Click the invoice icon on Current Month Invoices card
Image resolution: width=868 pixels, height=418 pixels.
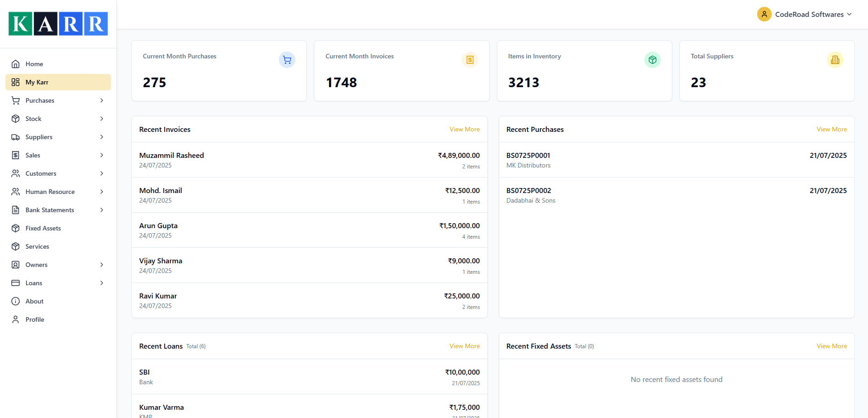tap(470, 60)
